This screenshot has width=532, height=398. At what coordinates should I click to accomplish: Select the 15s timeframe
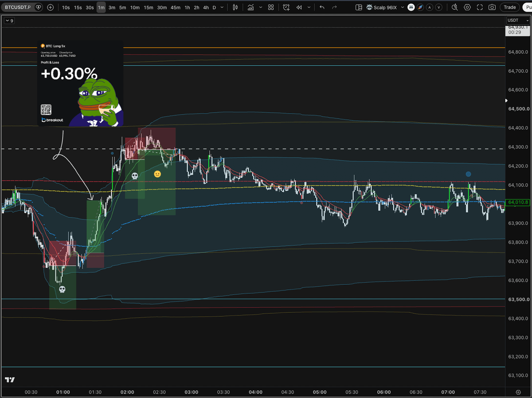click(x=78, y=7)
